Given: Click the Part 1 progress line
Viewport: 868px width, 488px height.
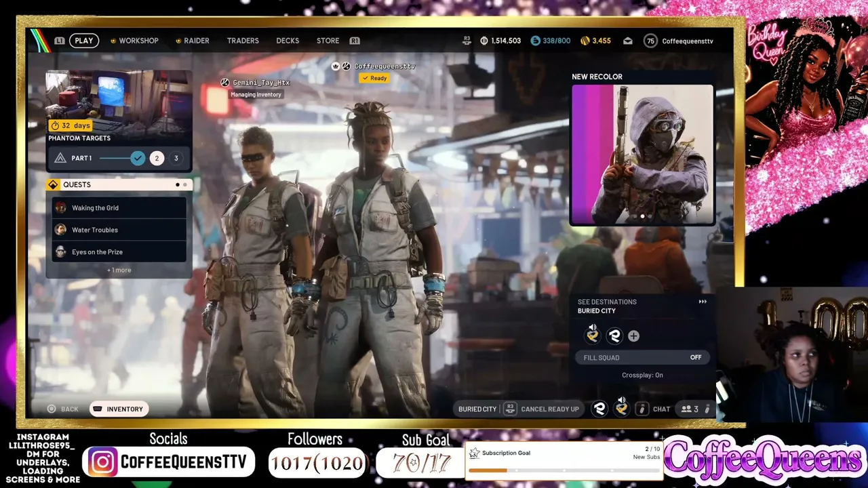Looking at the screenshot, I should coord(115,158).
